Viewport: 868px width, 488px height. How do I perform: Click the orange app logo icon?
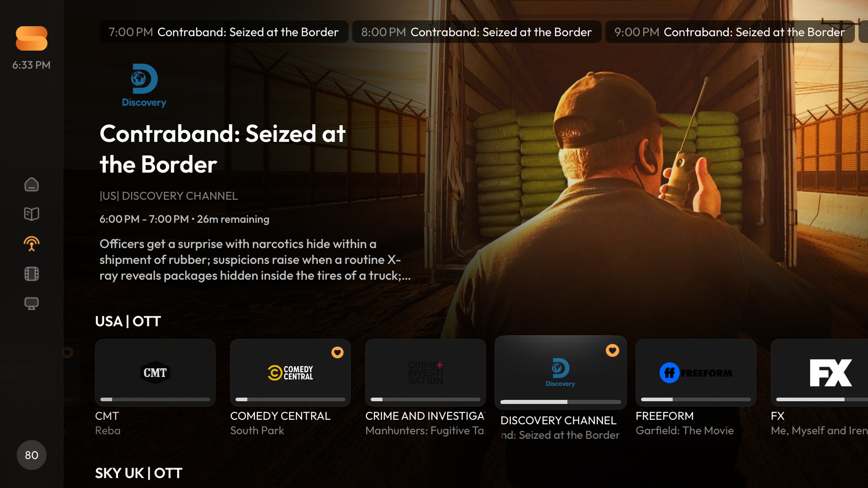pyautogui.click(x=31, y=38)
